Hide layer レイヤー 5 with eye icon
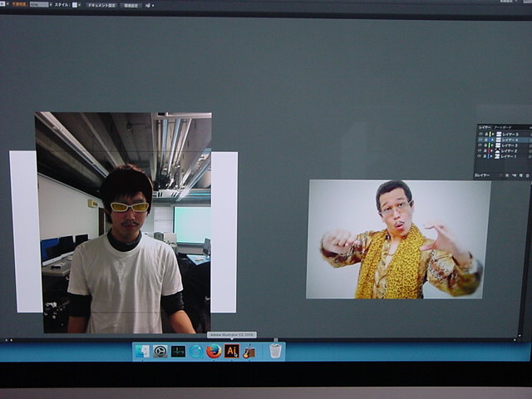532x399 pixels. (480, 134)
